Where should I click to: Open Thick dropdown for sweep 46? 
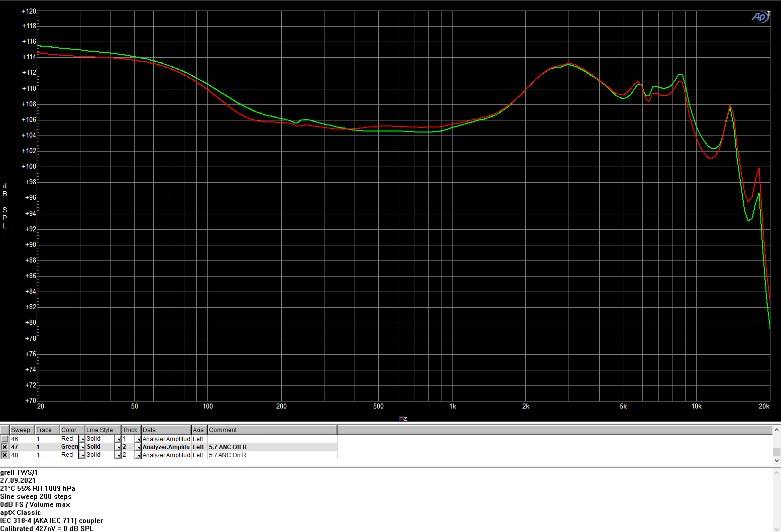point(138,439)
